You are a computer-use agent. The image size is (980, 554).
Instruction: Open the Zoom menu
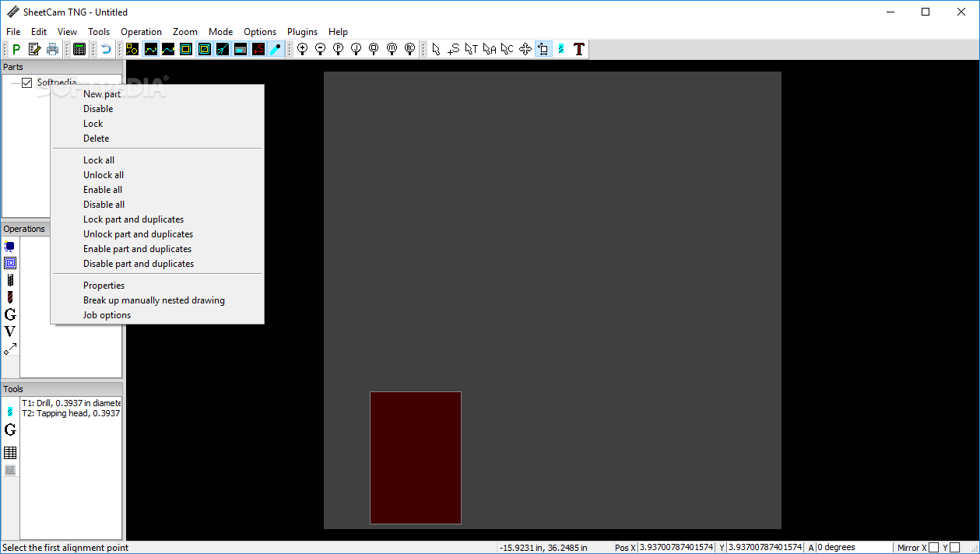(185, 32)
